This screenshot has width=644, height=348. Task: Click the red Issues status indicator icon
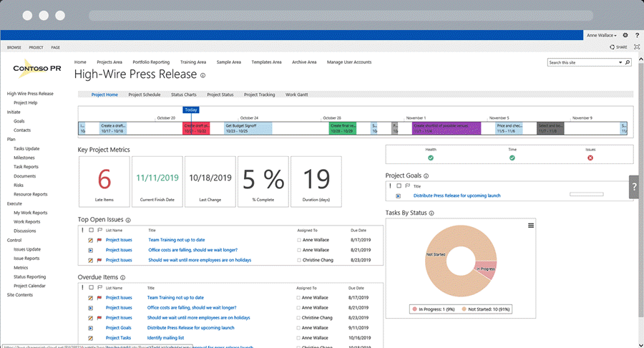tap(590, 158)
